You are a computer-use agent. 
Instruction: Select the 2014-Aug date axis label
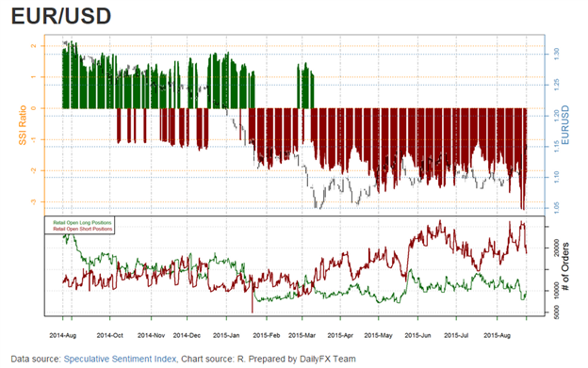tap(62, 335)
